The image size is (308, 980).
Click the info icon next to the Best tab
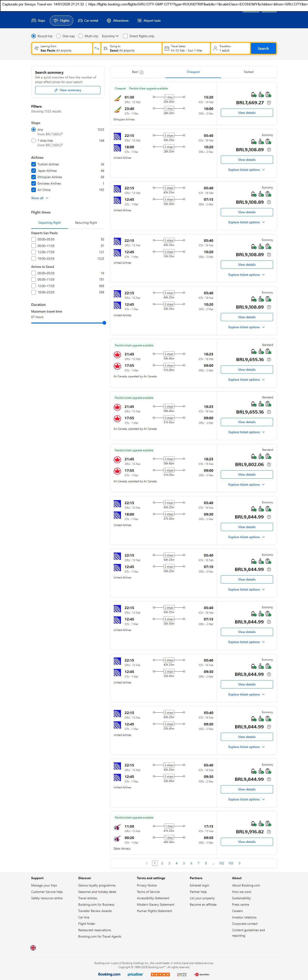coord(142,72)
